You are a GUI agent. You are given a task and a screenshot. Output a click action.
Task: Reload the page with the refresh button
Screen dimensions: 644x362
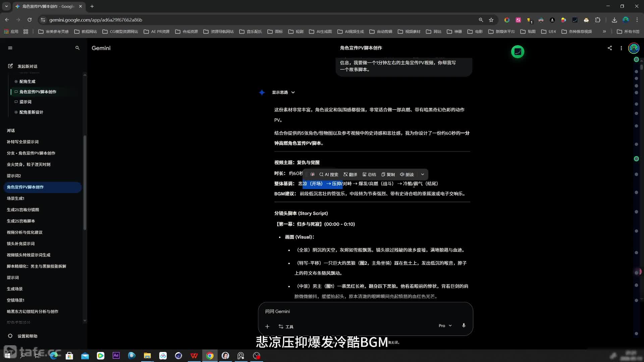(30, 20)
